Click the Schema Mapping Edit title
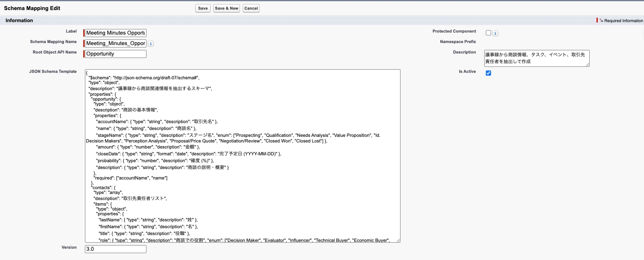This screenshot has height=260, width=644. coord(32,8)
